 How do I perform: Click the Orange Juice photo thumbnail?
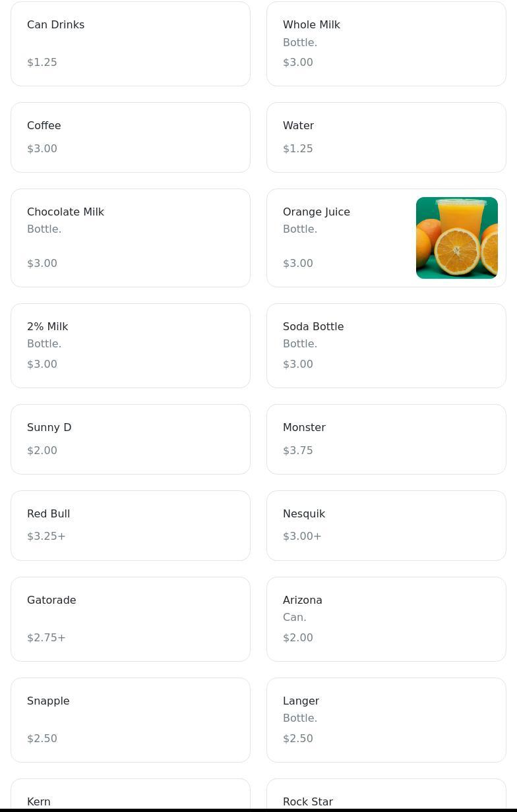(456, 238)
